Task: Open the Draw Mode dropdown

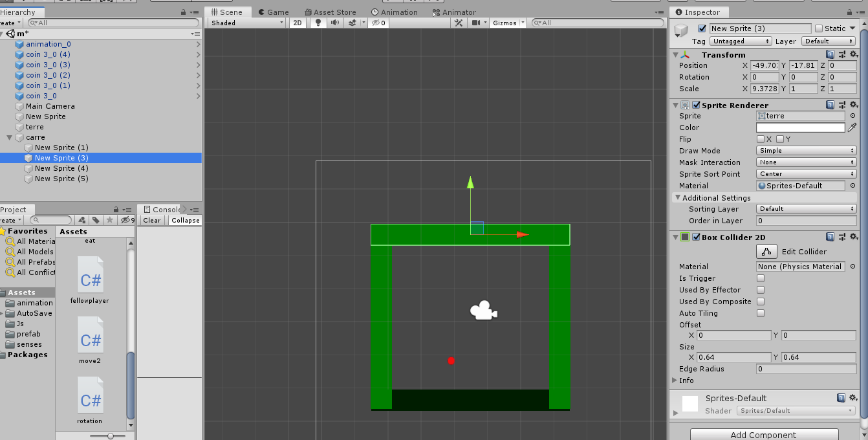Action: [807, 151]
